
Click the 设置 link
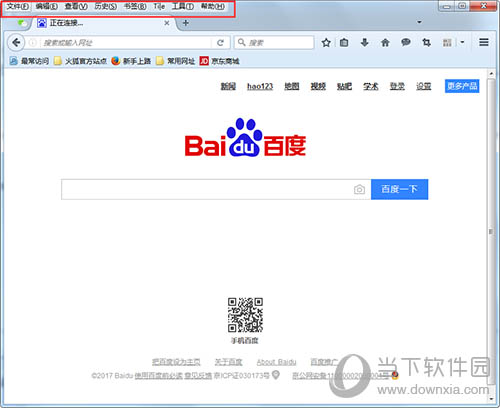click(424, 86)
